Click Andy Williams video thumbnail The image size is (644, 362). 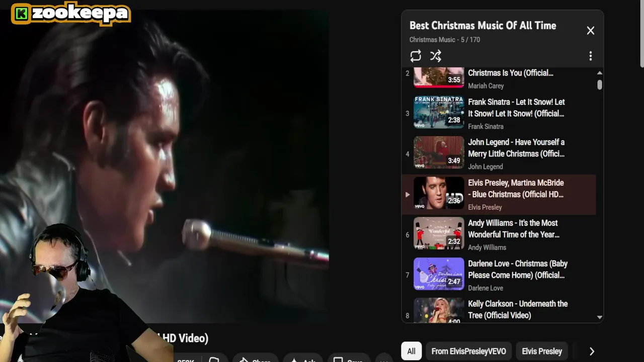(439, 233)
